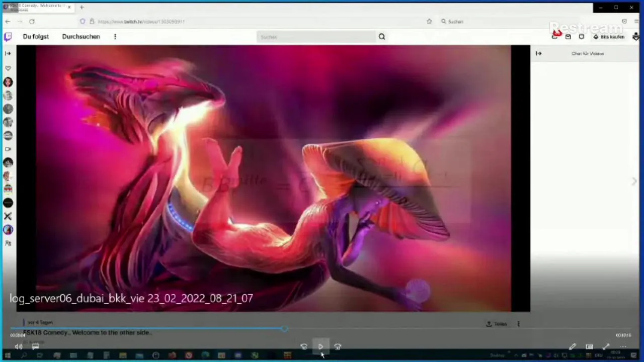Click the Twitch search magnifier button
644x362 pixels.
coord(382,37)
